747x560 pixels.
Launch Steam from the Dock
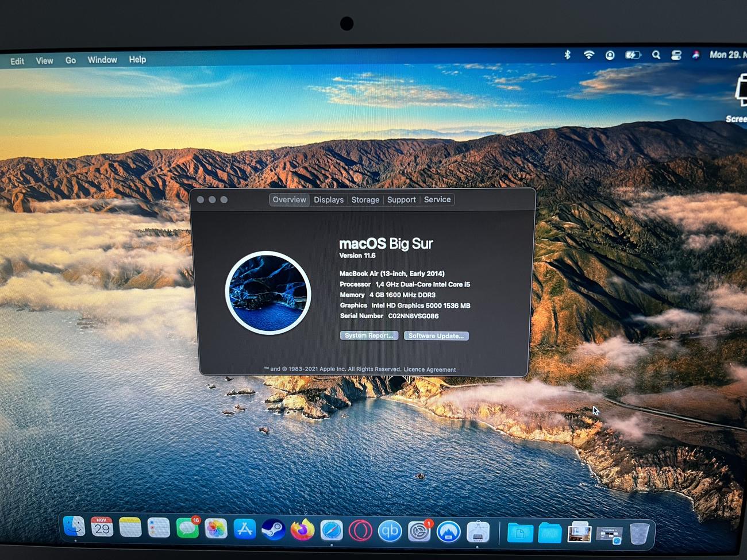274,530
